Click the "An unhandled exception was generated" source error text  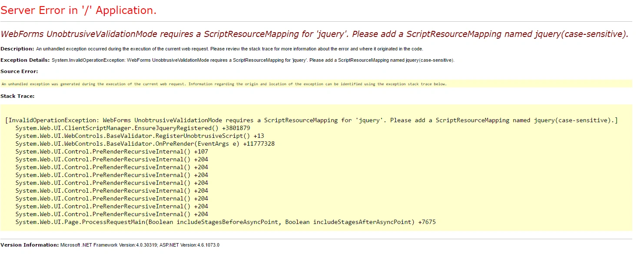click(224, 84)
